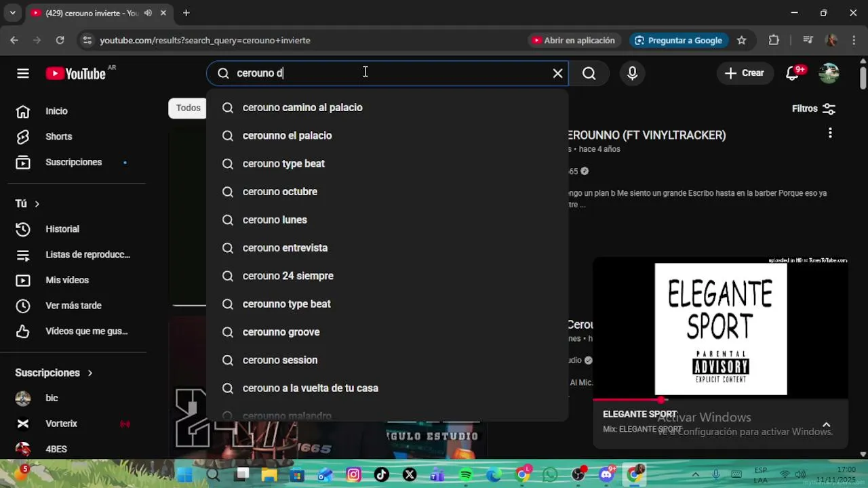The height and width of the screenshot is (488, 868).
Task: Select the Todos filter chip
Action: pyautogui.click(x=188, y=108)
